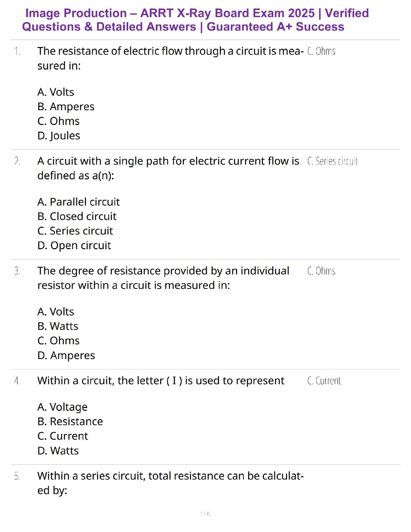This screenshot has width=411, height=532.
Task: Click the 'D. Joules' answer option
Action: (59, 136)
